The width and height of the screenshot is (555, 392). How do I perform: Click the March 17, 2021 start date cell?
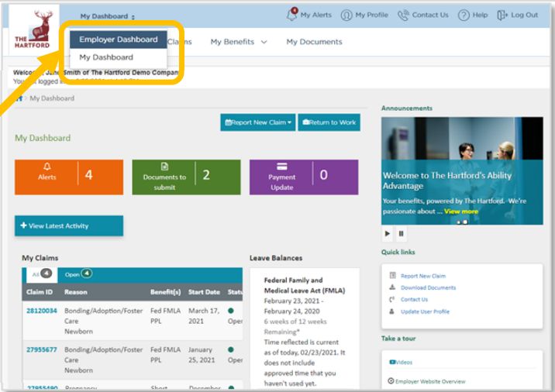click(204, 315)
